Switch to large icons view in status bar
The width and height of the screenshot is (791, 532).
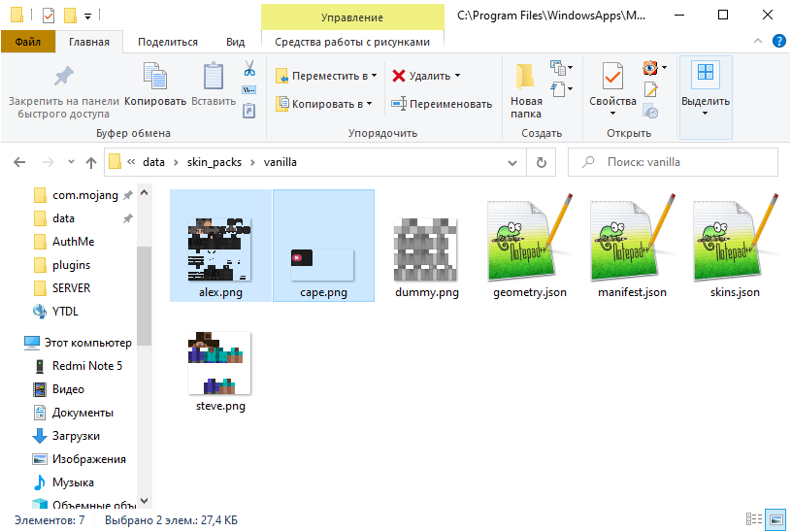click(775, 518)
